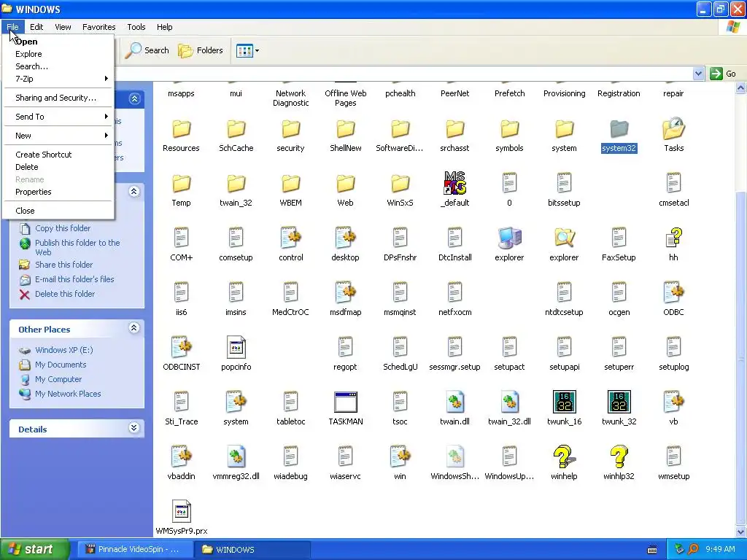Select the popcinfo file icon

pos(236,347)
